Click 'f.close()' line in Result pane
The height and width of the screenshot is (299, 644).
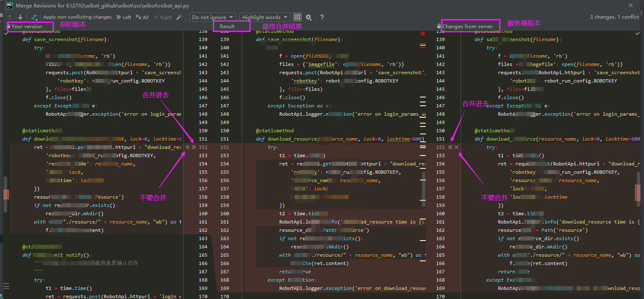coord(292,97)
